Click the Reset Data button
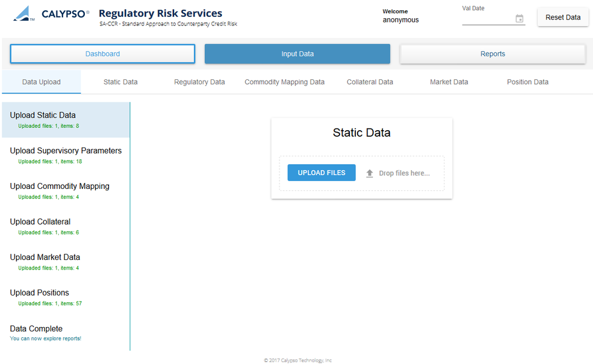This screenshot has height=364, width=593. point(562,18)
